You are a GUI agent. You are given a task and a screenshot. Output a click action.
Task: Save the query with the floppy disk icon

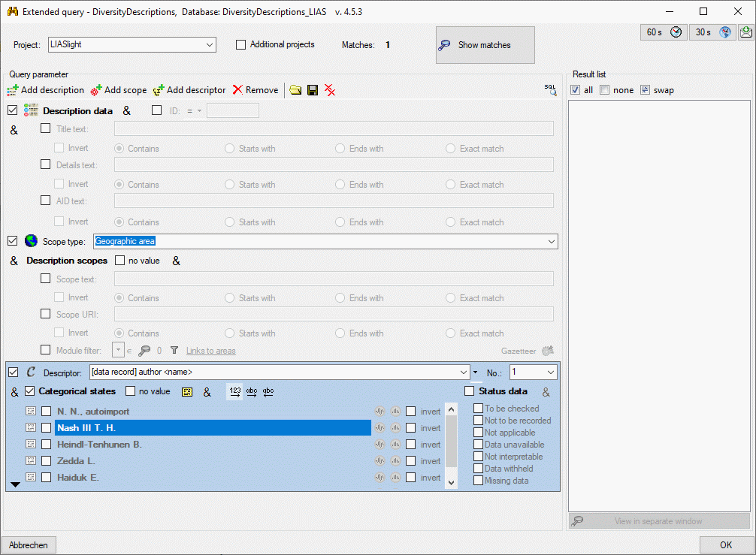313,90
